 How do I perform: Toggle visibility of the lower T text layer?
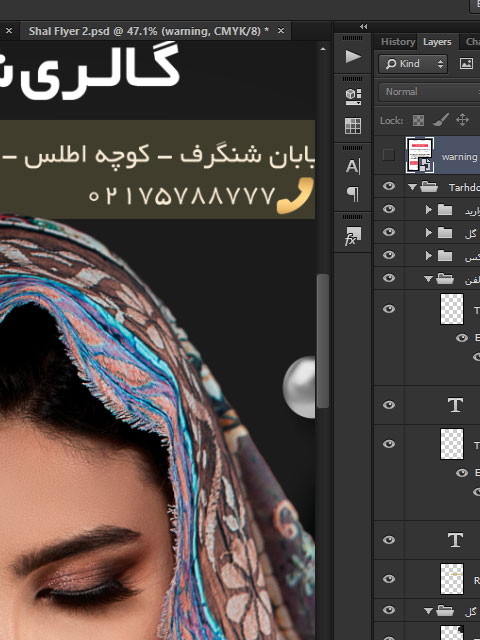tap(389, 540)
